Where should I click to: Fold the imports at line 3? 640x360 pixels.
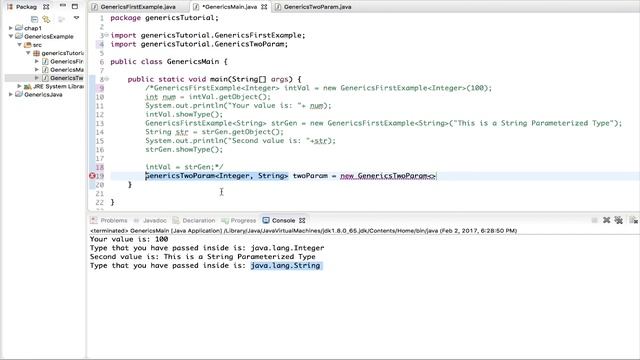[106, 35]
